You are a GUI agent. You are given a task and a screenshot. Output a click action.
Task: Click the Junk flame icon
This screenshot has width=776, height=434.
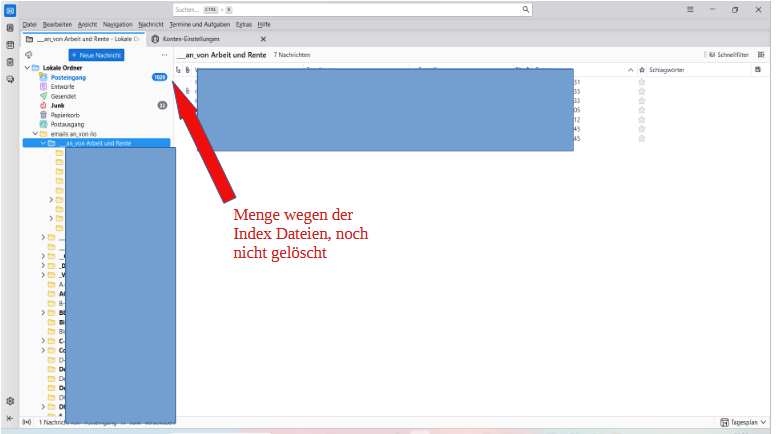(44, 105)
